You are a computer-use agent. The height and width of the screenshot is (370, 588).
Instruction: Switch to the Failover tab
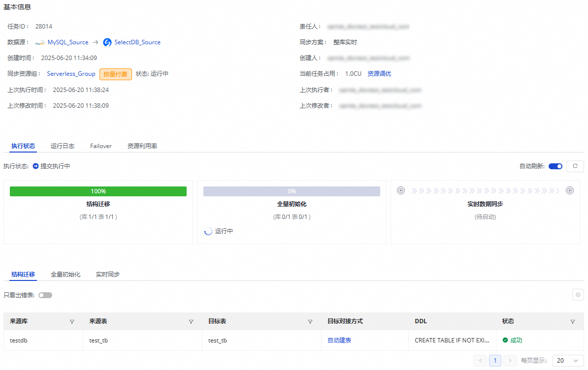pyautogui.click(x=101, y=146)
